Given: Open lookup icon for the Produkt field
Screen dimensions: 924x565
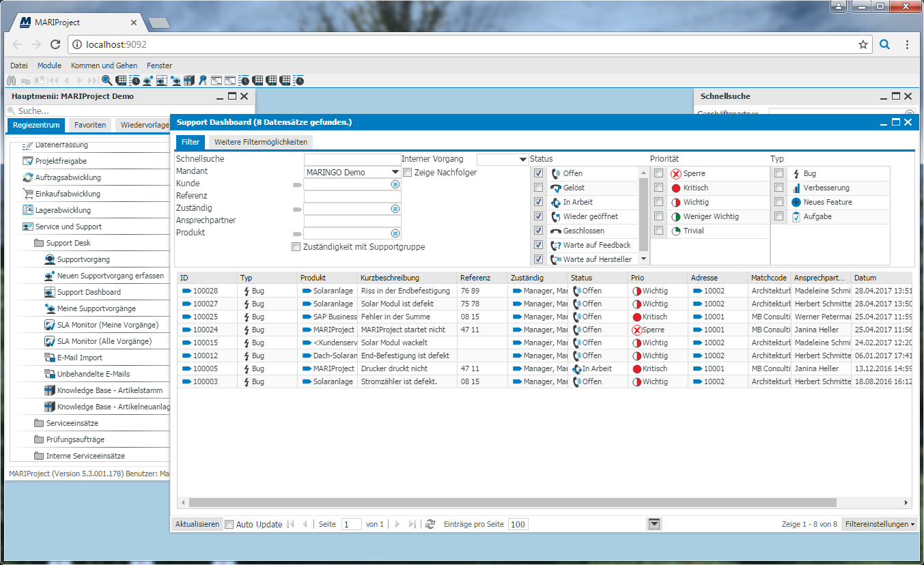Looking at the screenshot, I should [395, 233].
